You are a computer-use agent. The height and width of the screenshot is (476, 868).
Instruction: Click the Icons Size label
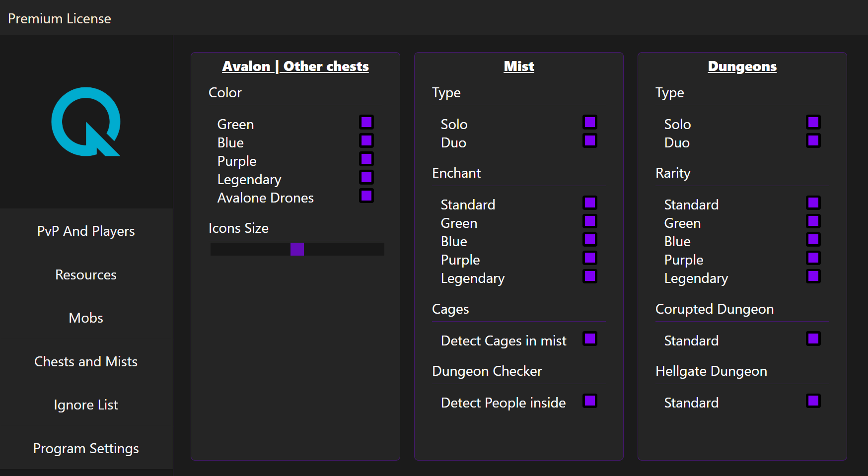point(238,228)
